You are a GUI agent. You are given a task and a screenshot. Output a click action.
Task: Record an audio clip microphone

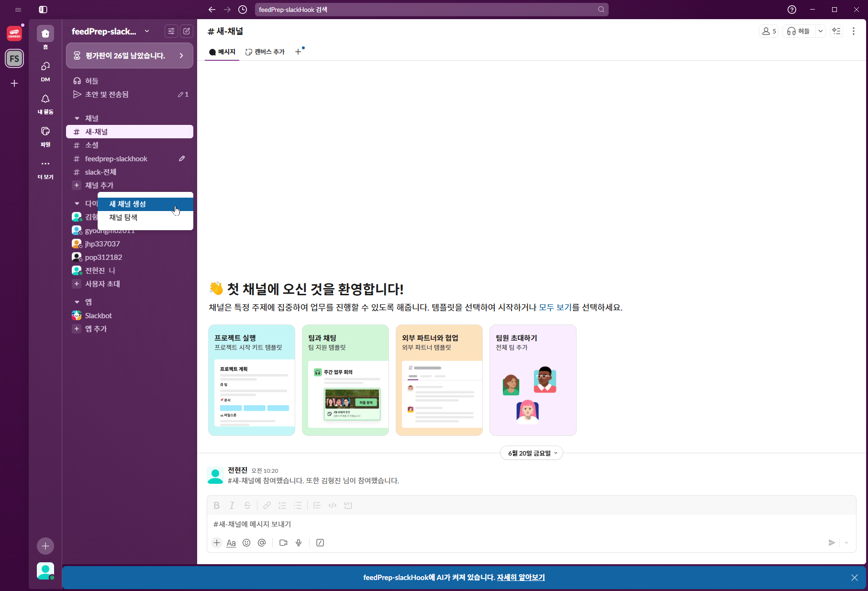click(x=299, y=543)
